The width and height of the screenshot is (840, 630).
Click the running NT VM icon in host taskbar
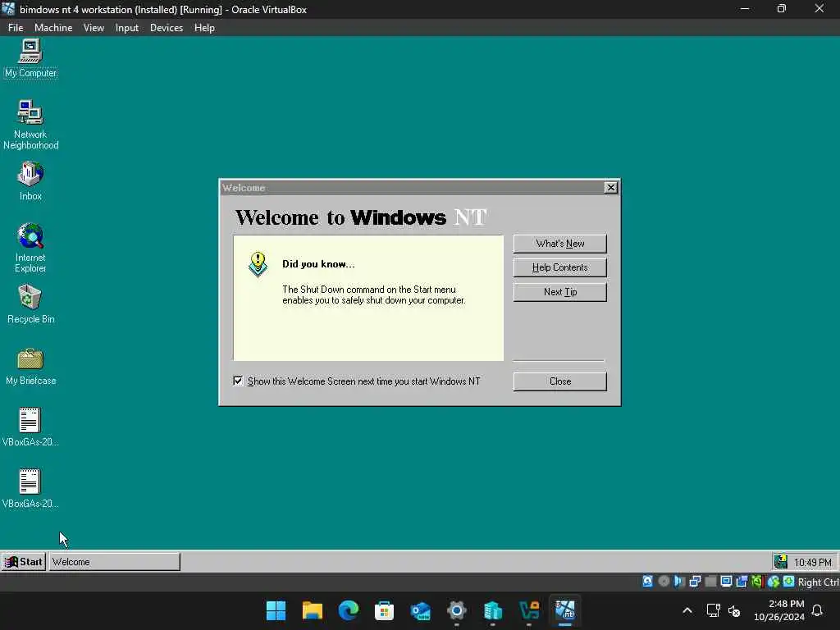click(564, 610)
